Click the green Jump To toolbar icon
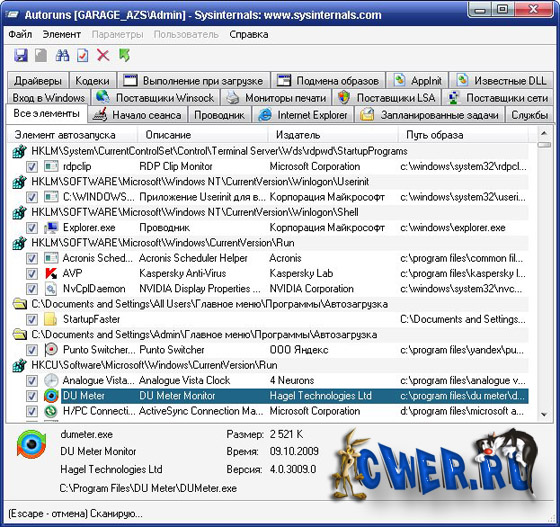This screenshot has height=527, width=560. [x=124, y=55]
